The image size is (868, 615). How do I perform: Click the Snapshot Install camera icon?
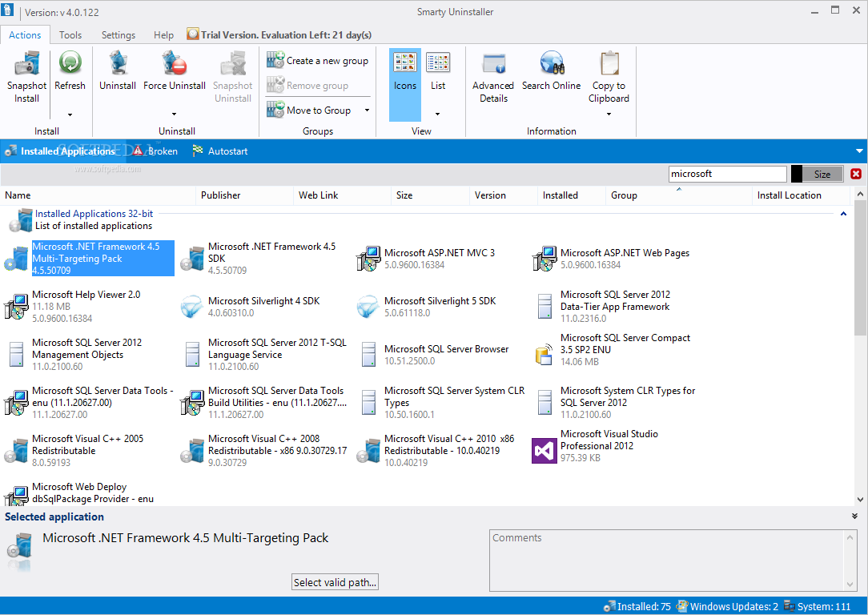26,63
